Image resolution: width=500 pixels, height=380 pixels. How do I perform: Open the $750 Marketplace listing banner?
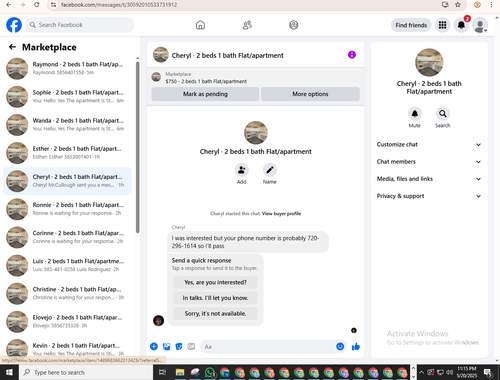tap(255, 78)
